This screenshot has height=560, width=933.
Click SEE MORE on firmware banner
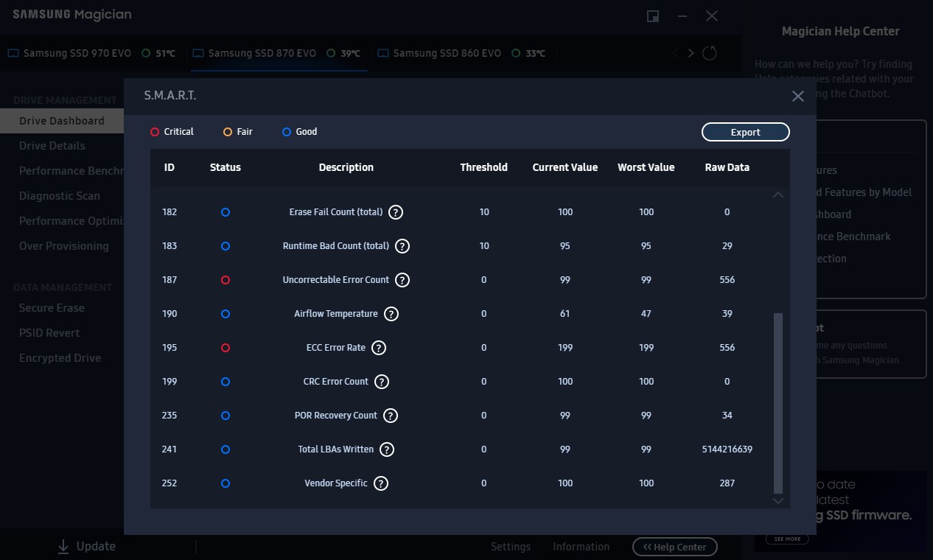[x=787, y=539]
